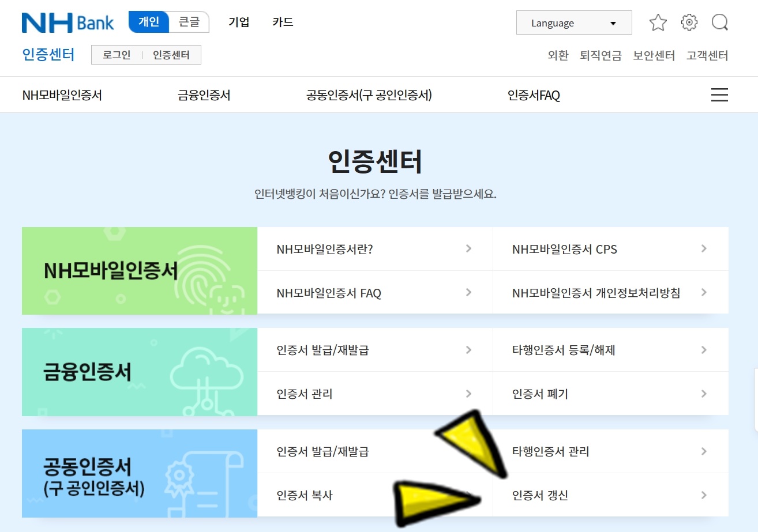Click chevron beside 타행인증서 관리

(x=704, y=451)
